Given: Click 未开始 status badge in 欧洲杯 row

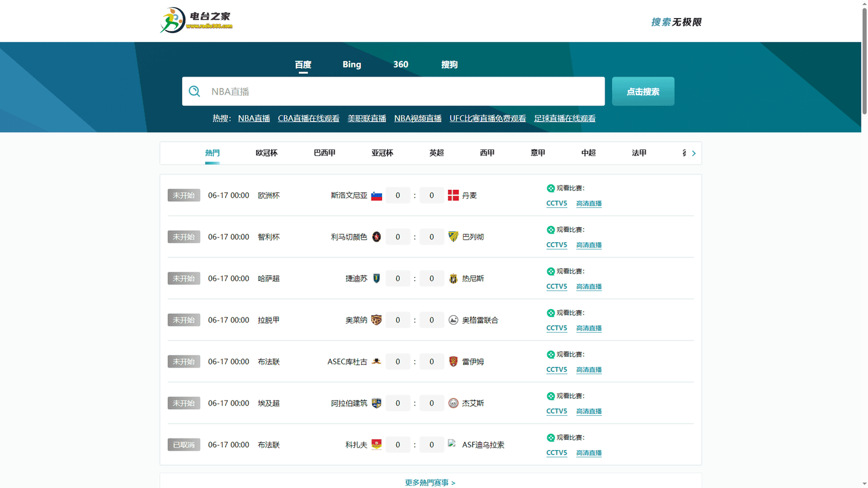Looking at the screenshot, I should [x=184, y=195].
